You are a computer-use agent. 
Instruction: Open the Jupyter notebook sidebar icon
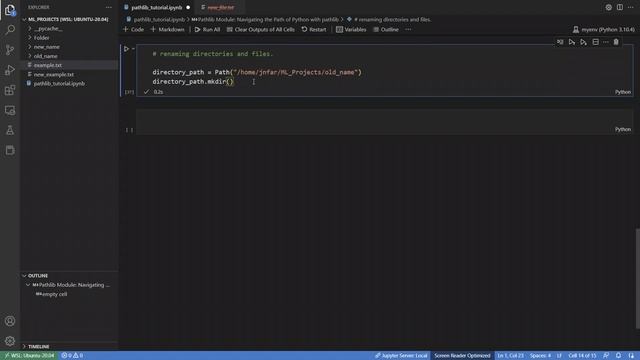(10, 150)
